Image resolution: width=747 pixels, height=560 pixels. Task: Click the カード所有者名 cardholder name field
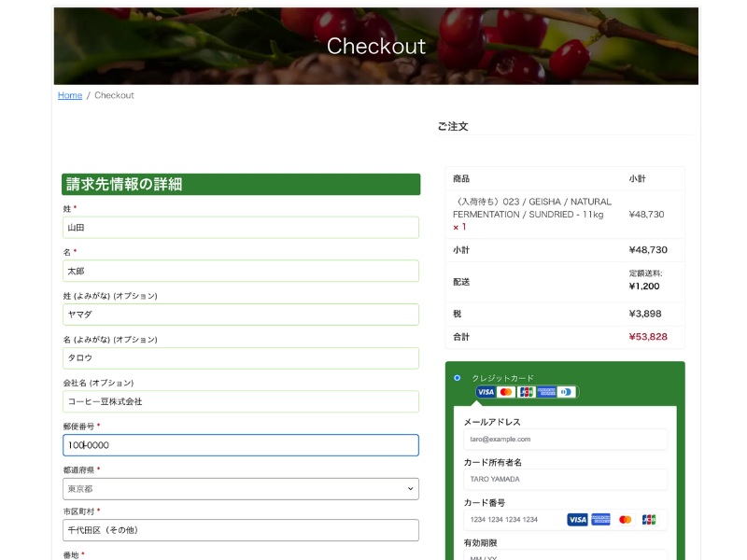coord(565,479)
